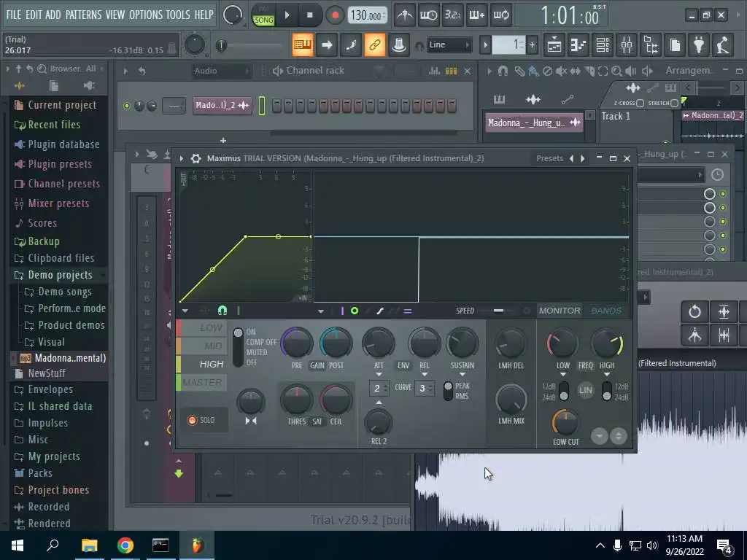Start playback with the play button

pyautogui.click(x=287, y=15)
